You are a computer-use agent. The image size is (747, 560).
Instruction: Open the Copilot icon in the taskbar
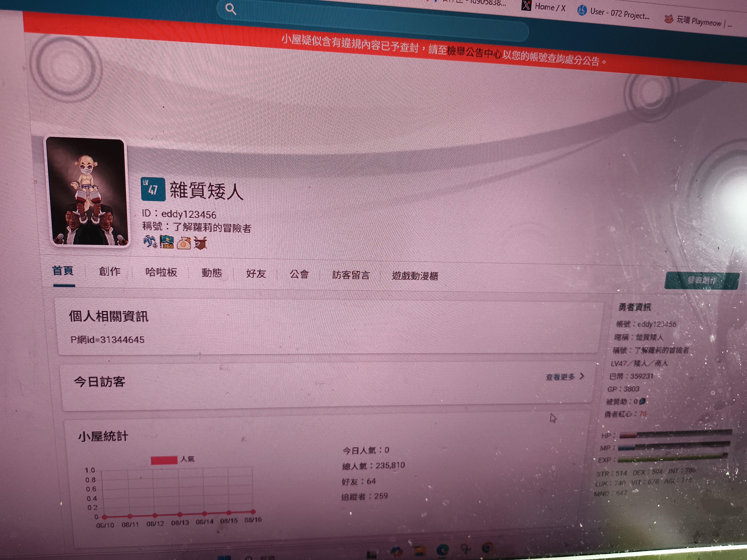(396, 552)
